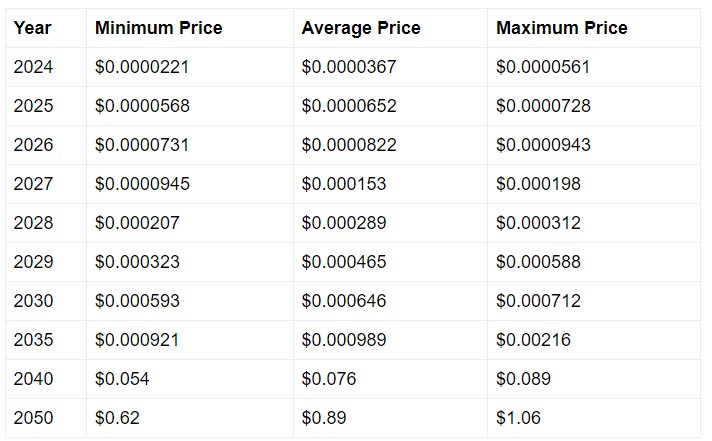The height and width of the screenshot is (441, 712).
Task: Select the 2050 average price $0.89
Action: click(324, 418)
